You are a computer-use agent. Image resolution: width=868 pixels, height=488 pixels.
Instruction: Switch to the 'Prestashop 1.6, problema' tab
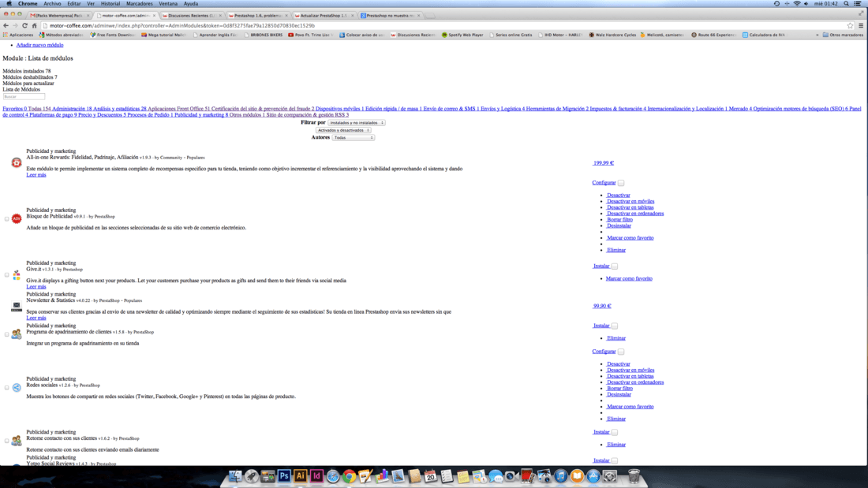pos(257,16)
